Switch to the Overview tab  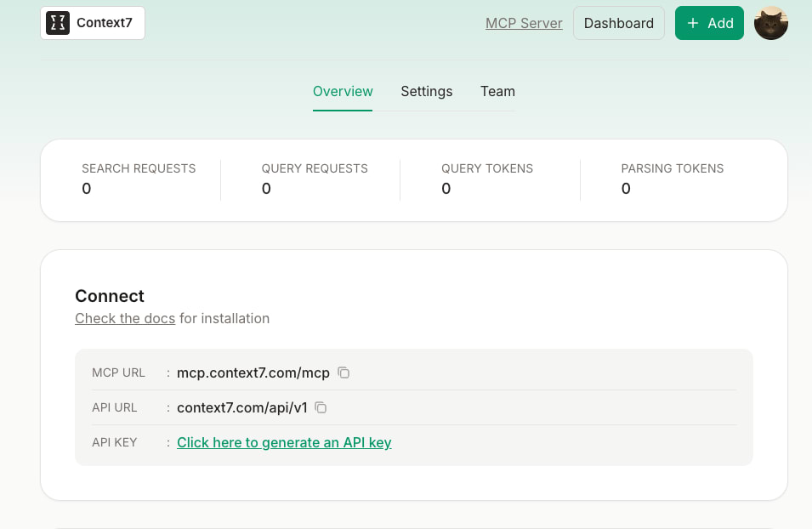coord(343,91)
